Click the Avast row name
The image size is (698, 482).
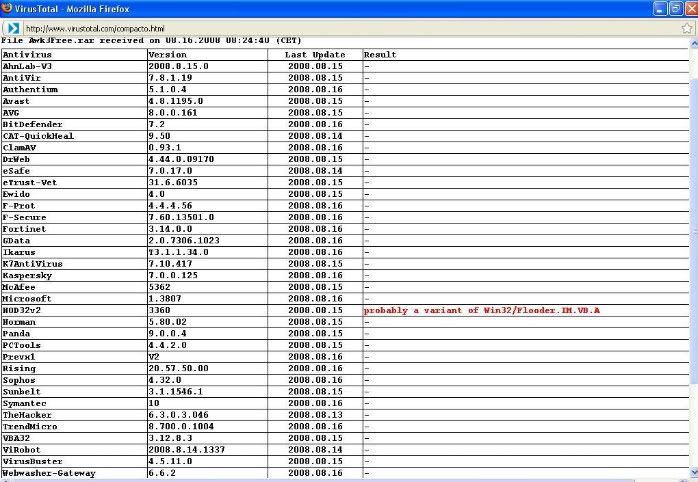pos(16,101)
